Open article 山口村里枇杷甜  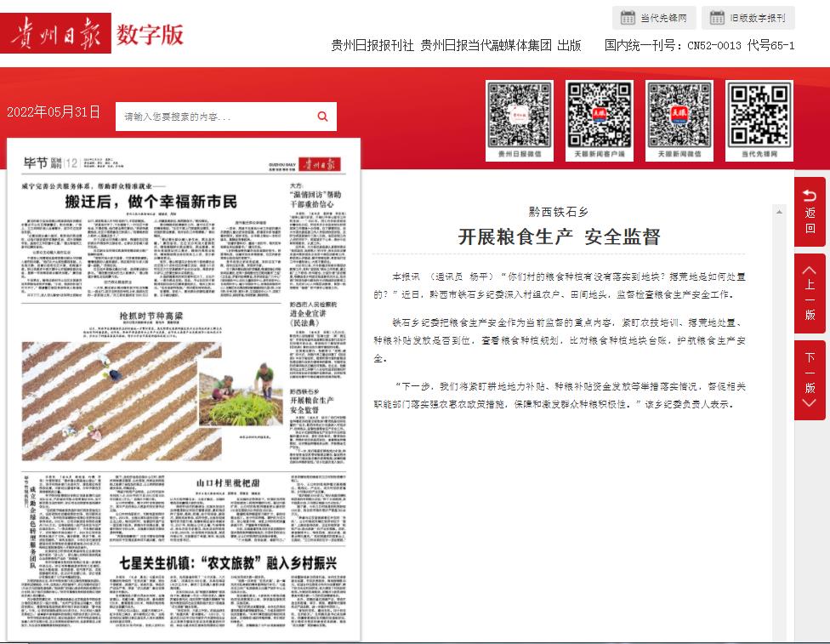[228, 483]
